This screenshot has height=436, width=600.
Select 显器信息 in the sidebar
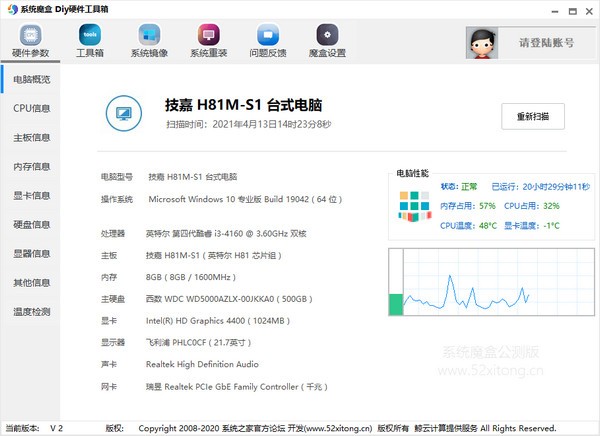click(32, 254)
